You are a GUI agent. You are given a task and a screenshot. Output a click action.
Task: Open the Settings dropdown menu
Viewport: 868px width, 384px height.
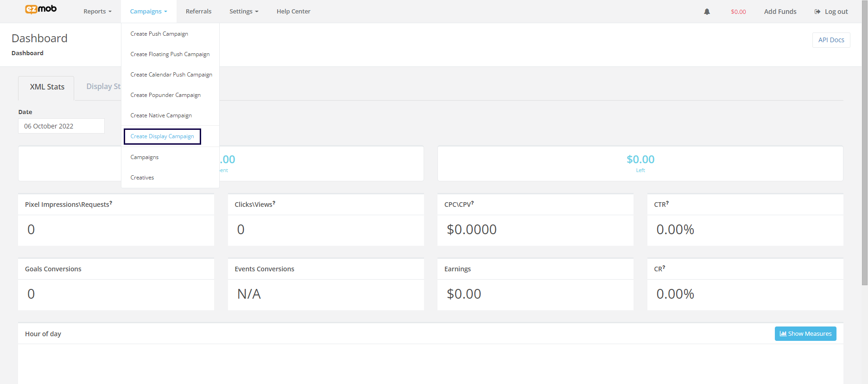(x=244, y=12)
